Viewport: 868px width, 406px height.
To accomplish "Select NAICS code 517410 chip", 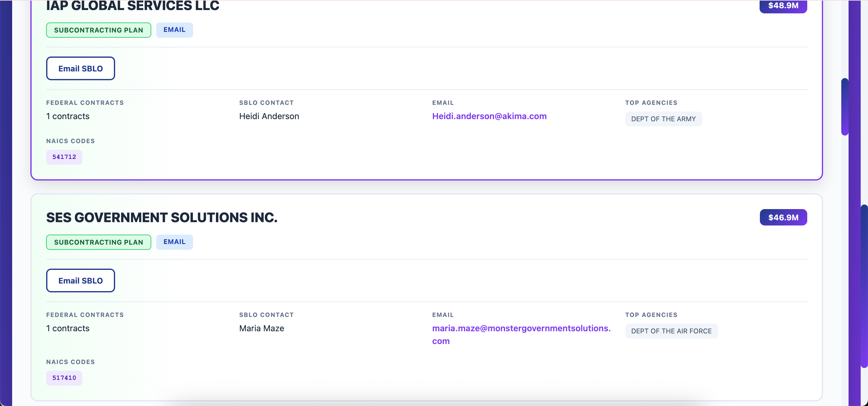I will (x=64, y=378).
